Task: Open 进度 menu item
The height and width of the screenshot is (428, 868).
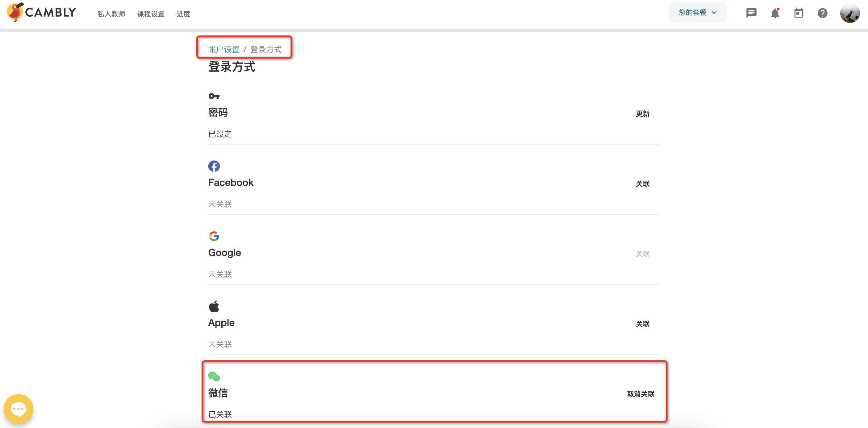Action: tap(183, 14)
